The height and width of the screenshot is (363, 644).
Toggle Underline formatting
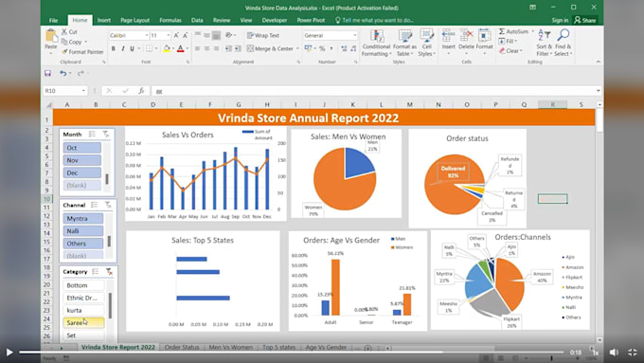132,48
